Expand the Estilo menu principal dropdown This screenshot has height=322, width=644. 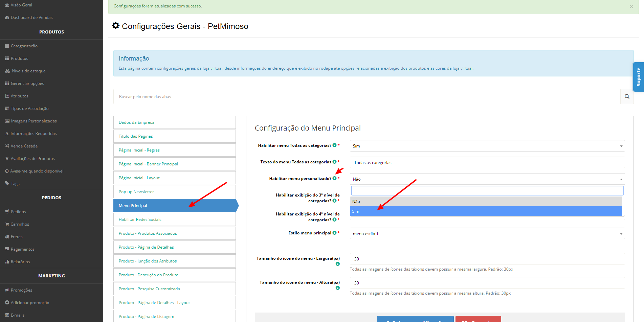(x=487, y=233)
